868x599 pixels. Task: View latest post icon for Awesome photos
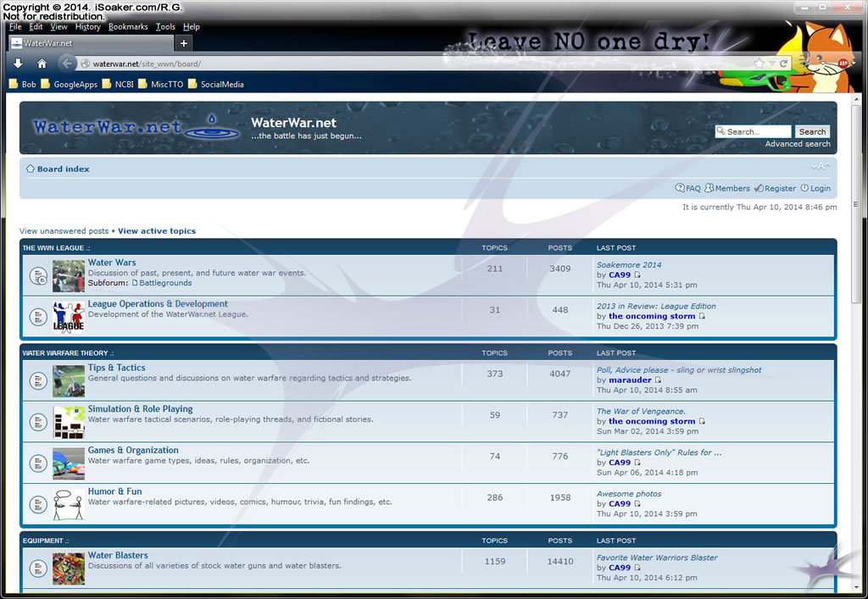(637, 504)
